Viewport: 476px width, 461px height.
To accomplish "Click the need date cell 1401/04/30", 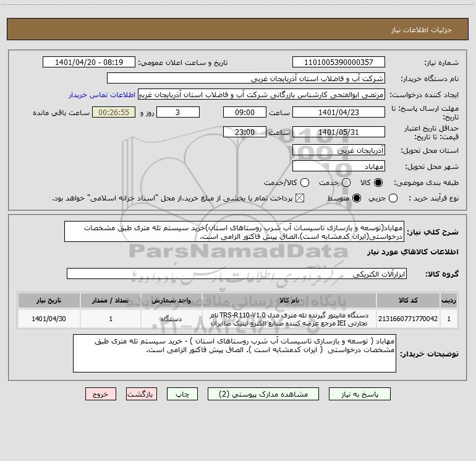I will pos(49,319).
